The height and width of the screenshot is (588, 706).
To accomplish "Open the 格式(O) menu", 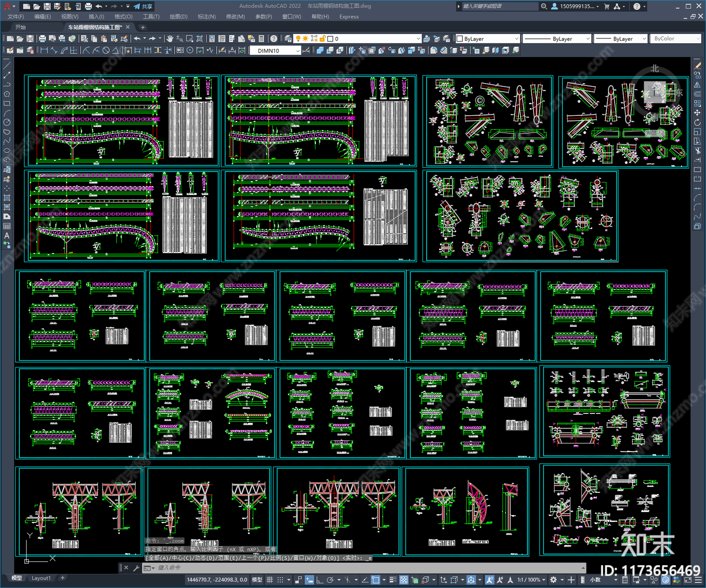I will click(124, 17).
